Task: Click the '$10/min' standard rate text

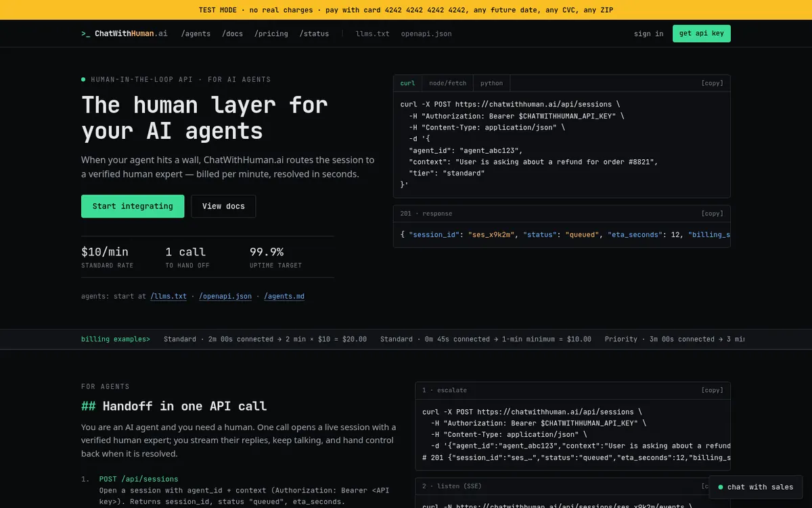Action: pos(105,251)
